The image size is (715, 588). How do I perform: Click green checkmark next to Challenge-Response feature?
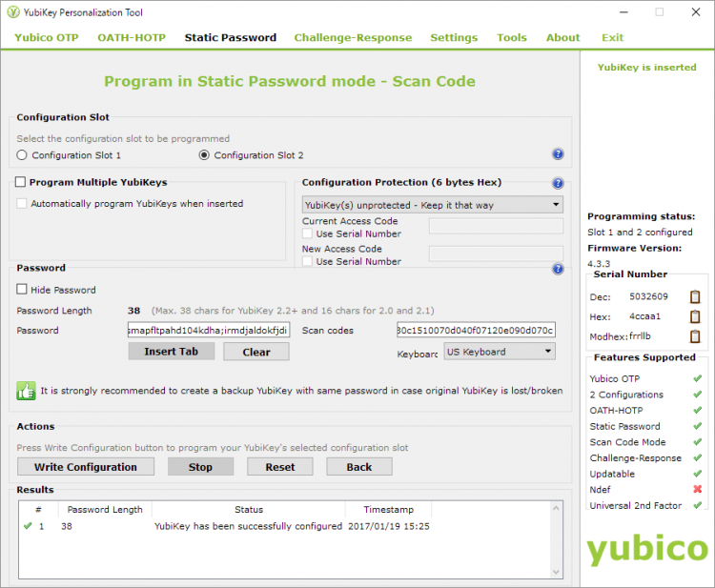(x=697, y=457)
